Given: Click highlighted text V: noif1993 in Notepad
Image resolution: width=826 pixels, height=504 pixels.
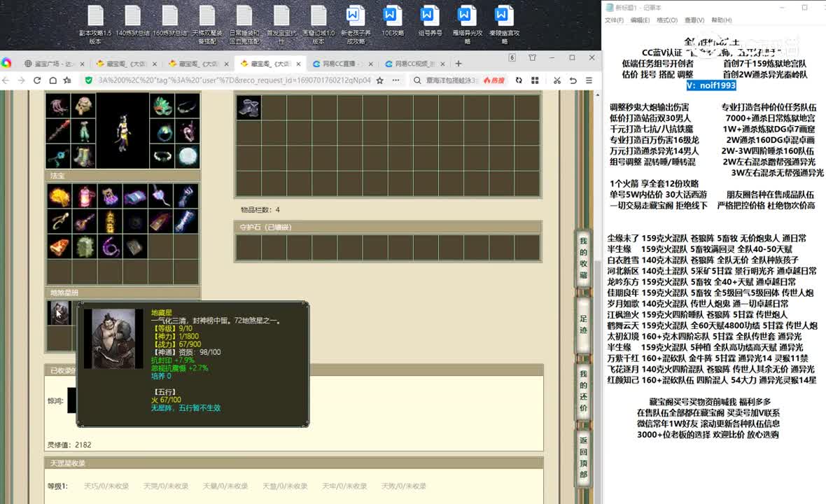Looking at the screenshot, I should (x=711, y=85).
